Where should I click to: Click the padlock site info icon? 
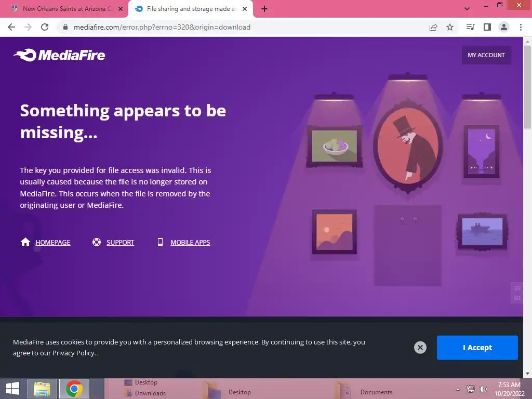(x=65, y=27)
